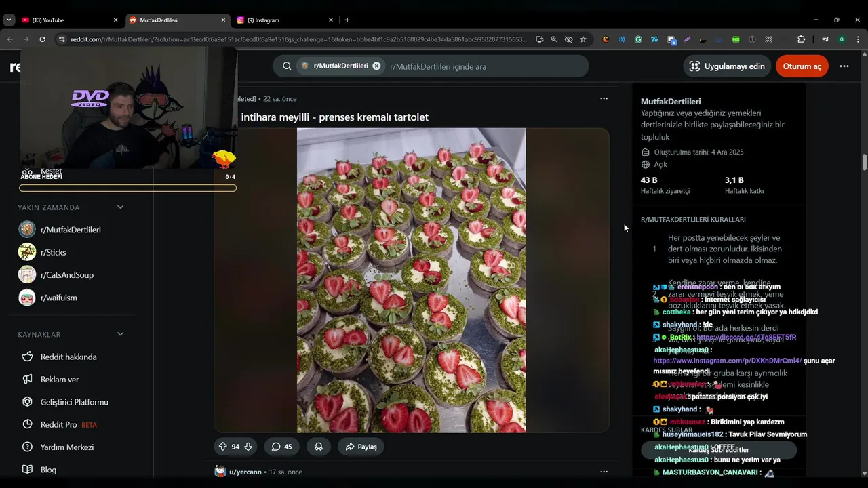Enlarge the strawberry tartolet image
The width and height of the screenshot is (868, 488).
click(411, 280)
